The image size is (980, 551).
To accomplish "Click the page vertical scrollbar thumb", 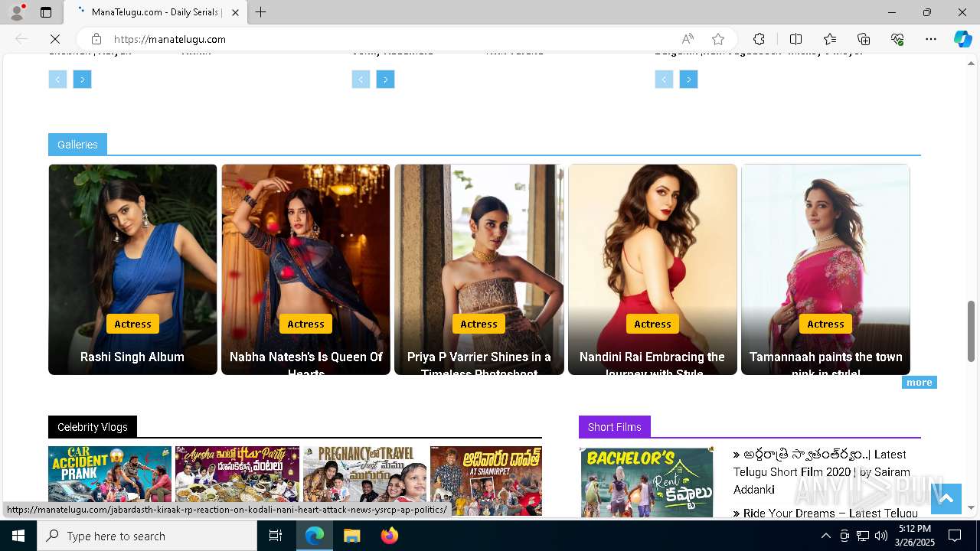I will [x=972, y=331].
